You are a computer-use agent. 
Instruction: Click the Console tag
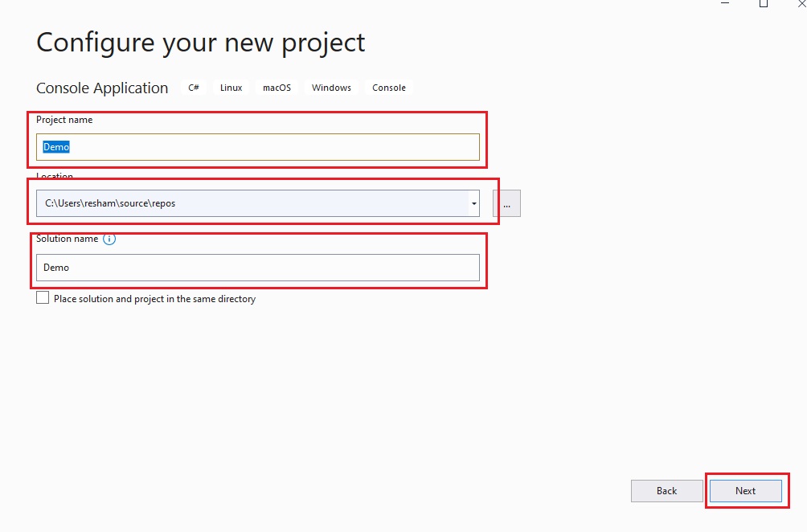click(389, 88)
